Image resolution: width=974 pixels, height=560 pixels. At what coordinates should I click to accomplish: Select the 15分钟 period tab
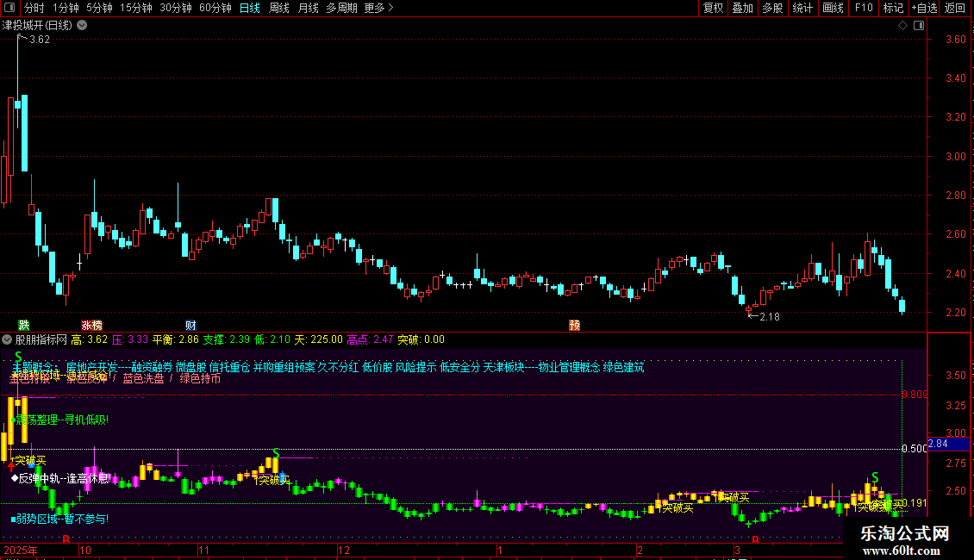(136, 9)
